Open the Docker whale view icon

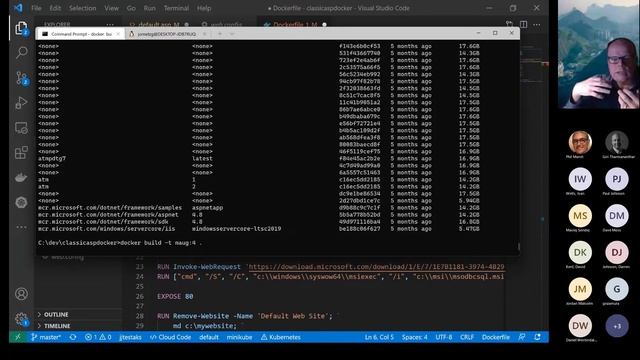(x=21, y=178)
